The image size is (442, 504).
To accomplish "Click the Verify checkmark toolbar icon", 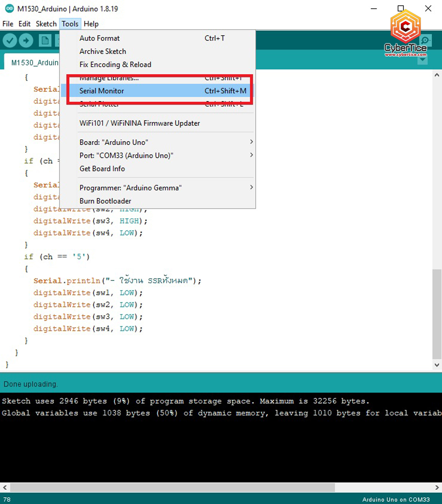I will (10, 40).
